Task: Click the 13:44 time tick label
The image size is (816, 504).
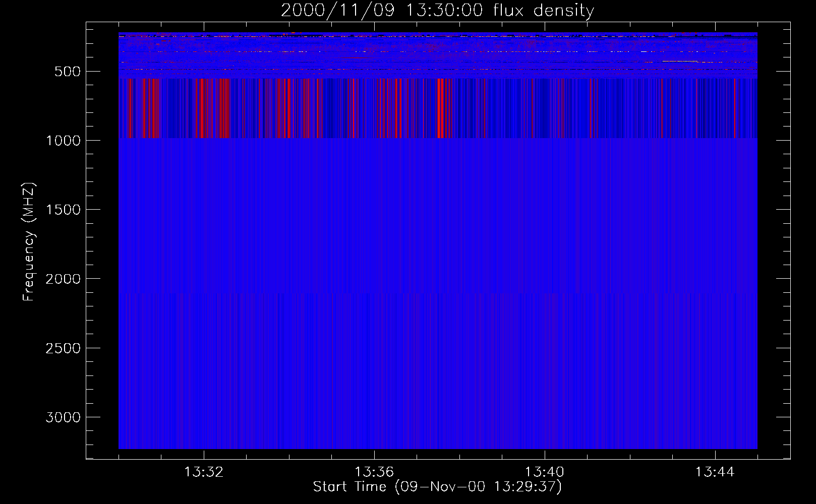Action: [715, 472]
